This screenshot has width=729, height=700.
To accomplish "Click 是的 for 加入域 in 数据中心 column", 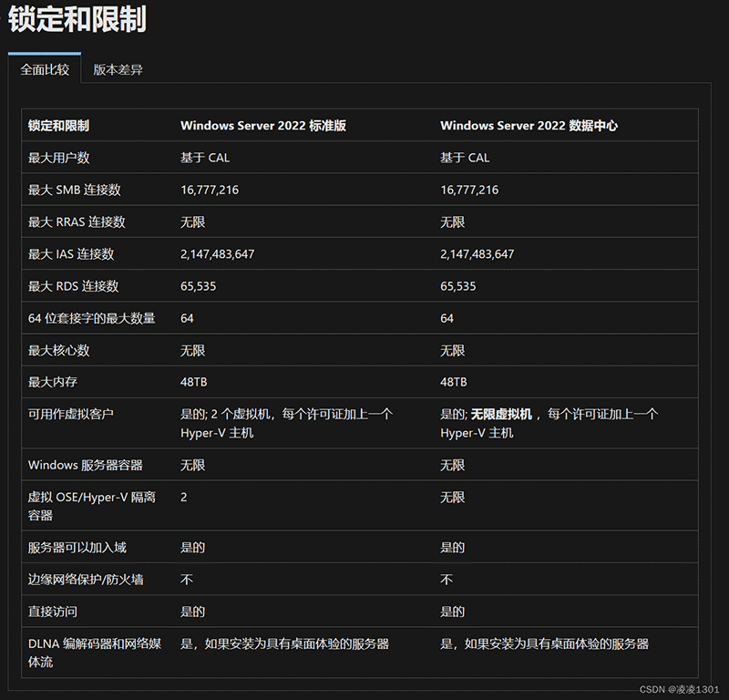I will [453, 548].
